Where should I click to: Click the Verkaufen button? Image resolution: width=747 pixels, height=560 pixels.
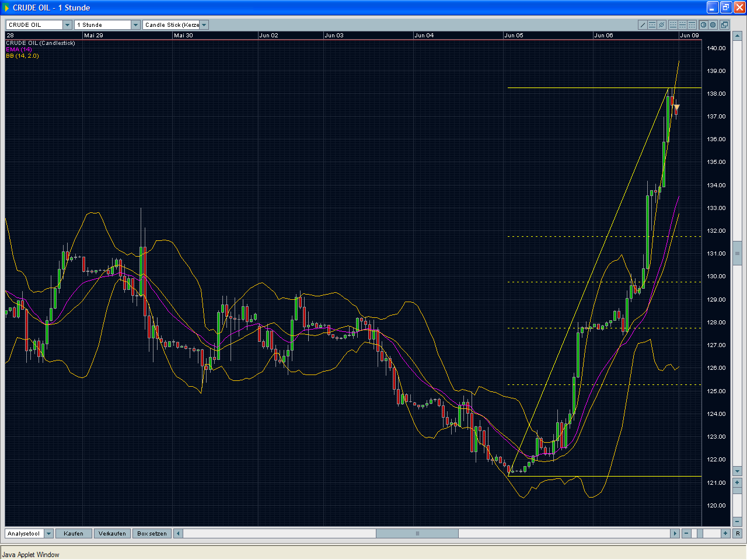coord(112,534)
